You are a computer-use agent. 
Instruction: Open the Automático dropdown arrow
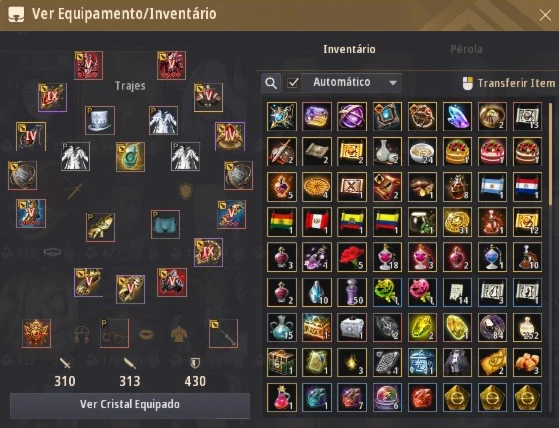(393, 83)
